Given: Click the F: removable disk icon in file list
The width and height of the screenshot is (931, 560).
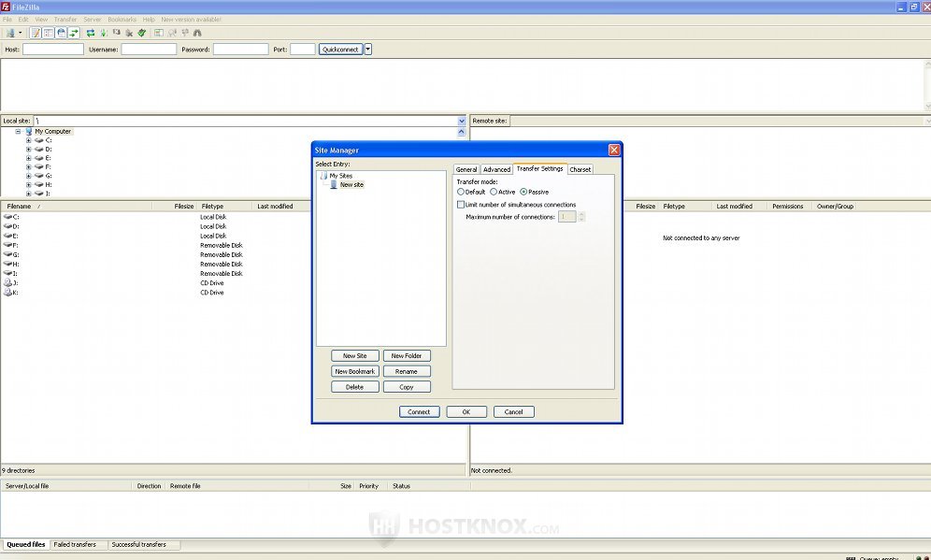Looking at the screenshot, I should pos(7,245).
